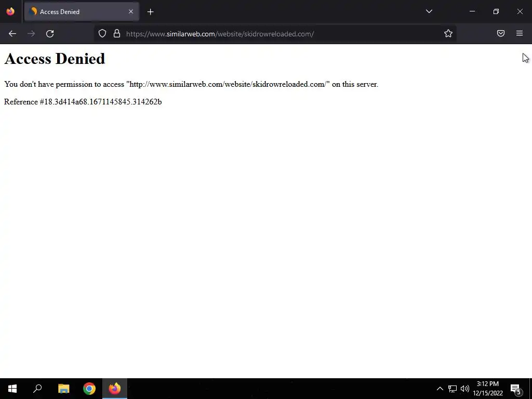Expand the list all tabs dropdown

tap(429, 11)
